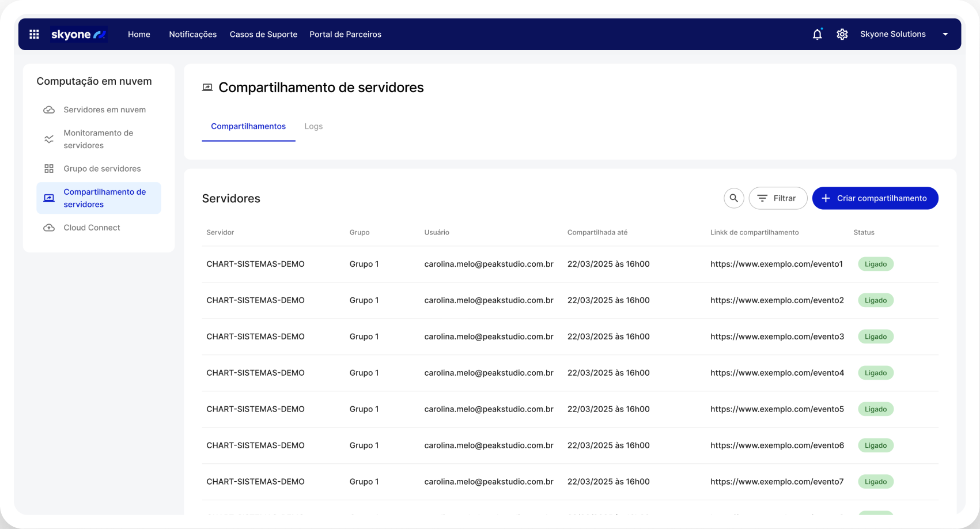This screenshot has height=529, width=980.
Task: Click the Servidores em nuvem cloud icon
Action: 49,110
